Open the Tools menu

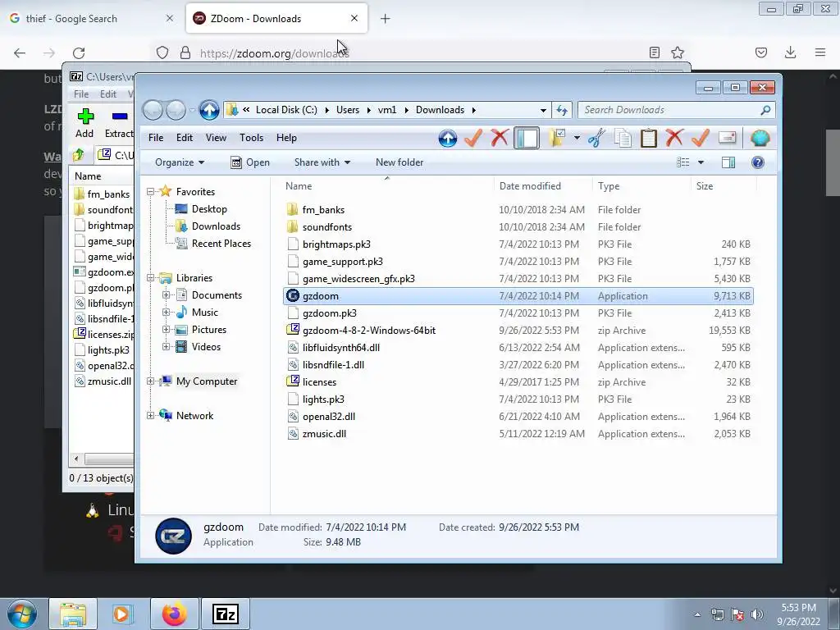(251, 138)
